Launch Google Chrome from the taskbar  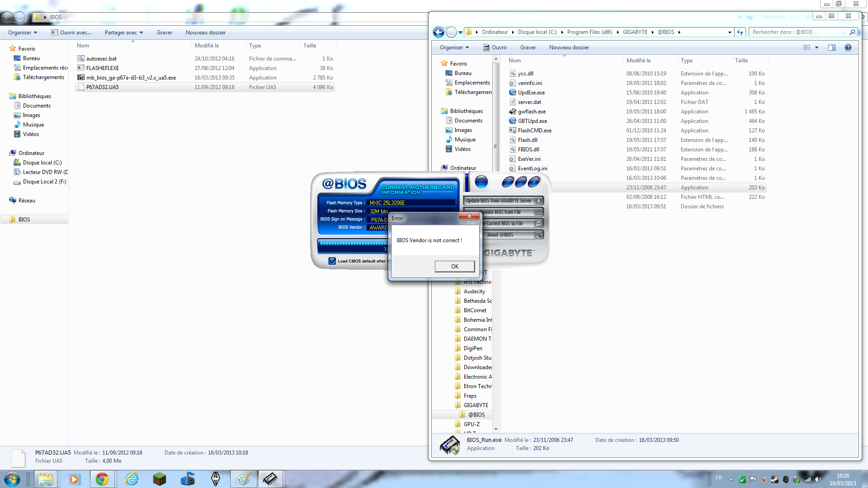(102, 479)
